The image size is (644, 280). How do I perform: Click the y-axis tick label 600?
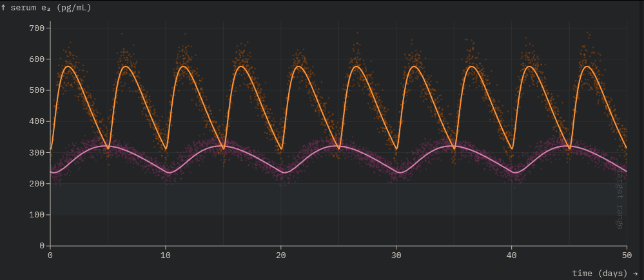tap(37, 59)
